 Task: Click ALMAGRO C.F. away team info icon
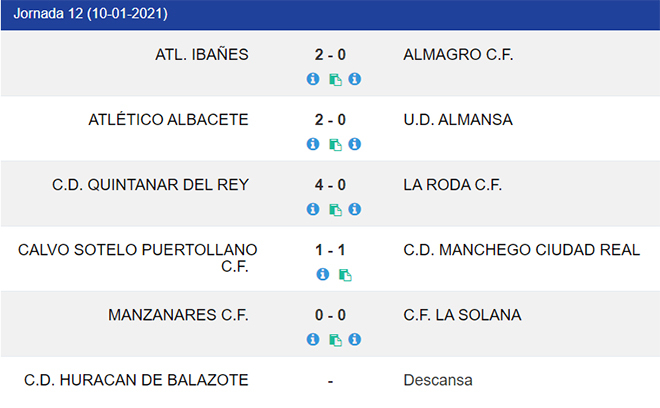354,79
